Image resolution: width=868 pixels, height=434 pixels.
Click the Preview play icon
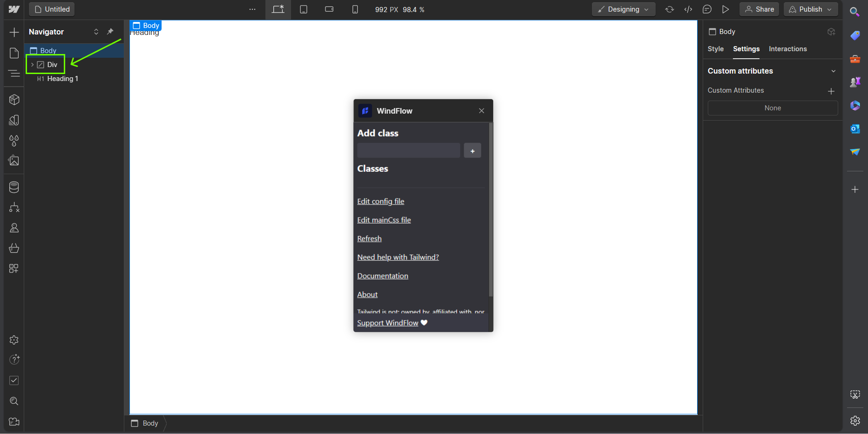(x=726, y=9)
